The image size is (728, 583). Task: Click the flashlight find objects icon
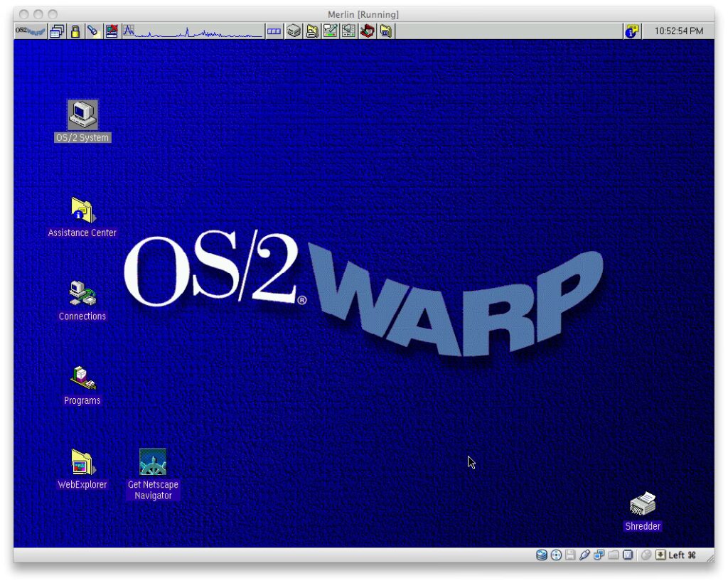[92, 31]
